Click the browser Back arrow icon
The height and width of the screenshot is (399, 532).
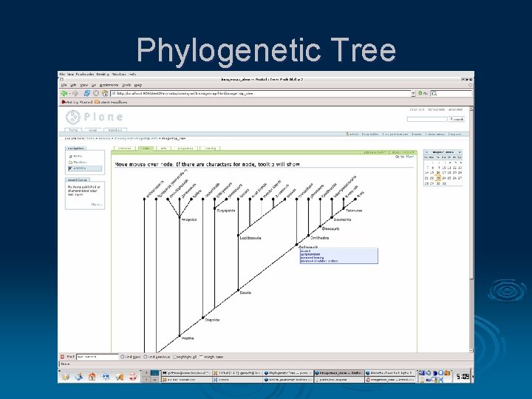click(x=64, y=93)
